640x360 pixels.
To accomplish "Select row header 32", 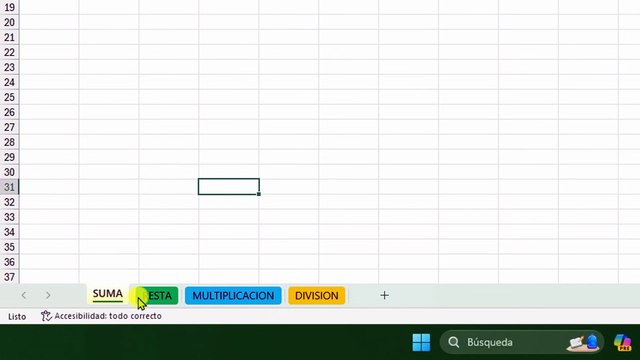I will [9, 202].
